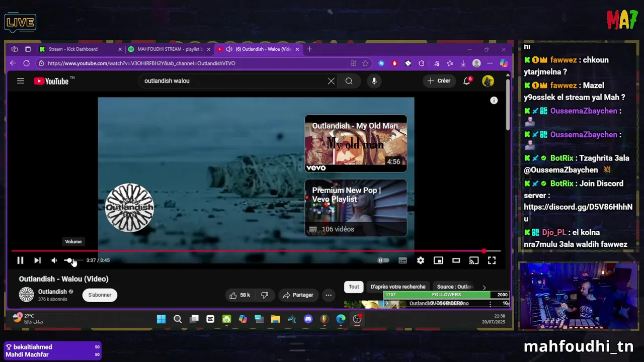Open the Windows Start menu
Image resolution: width=644 pixels, height=362 pixels.
click(x=161, y=319)
